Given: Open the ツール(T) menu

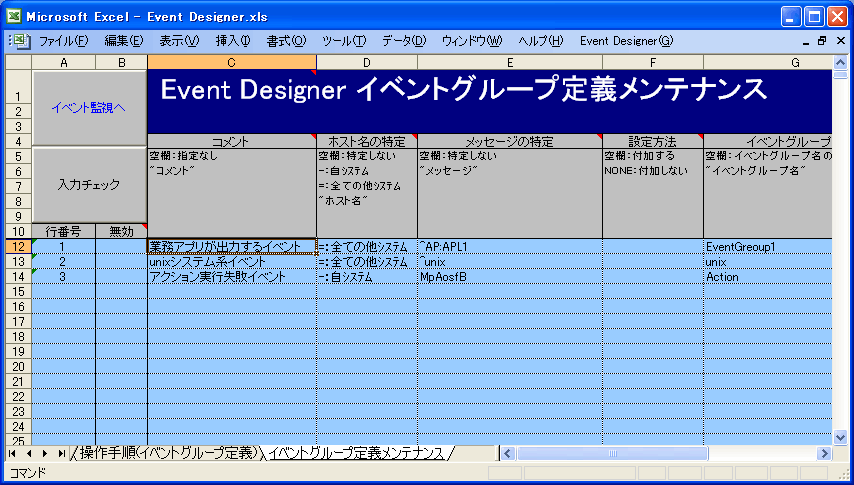Looking at the screenshot, I should click(x=344, y=41).
